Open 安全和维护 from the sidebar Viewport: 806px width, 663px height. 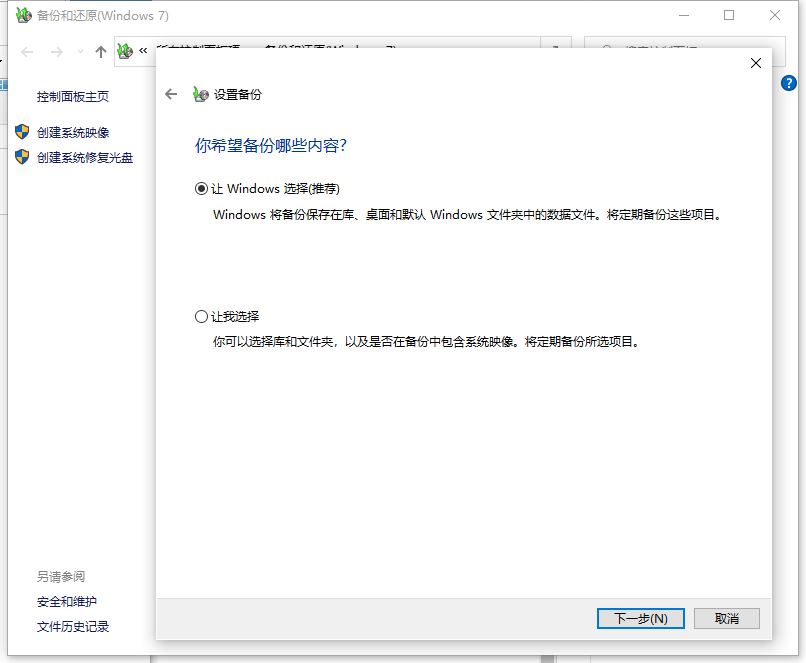[66, 603]
